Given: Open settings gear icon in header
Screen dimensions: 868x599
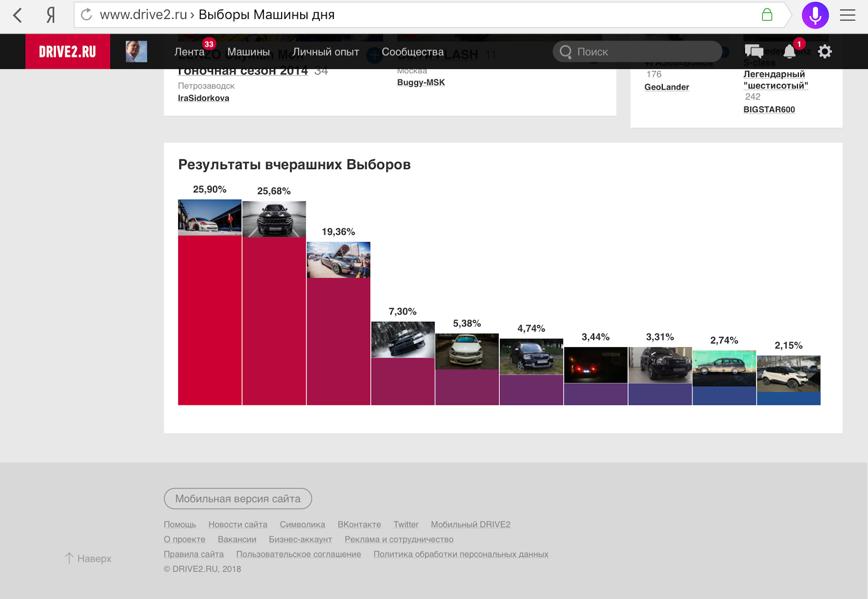Looking at the screenshot, I should click(825, 52).
